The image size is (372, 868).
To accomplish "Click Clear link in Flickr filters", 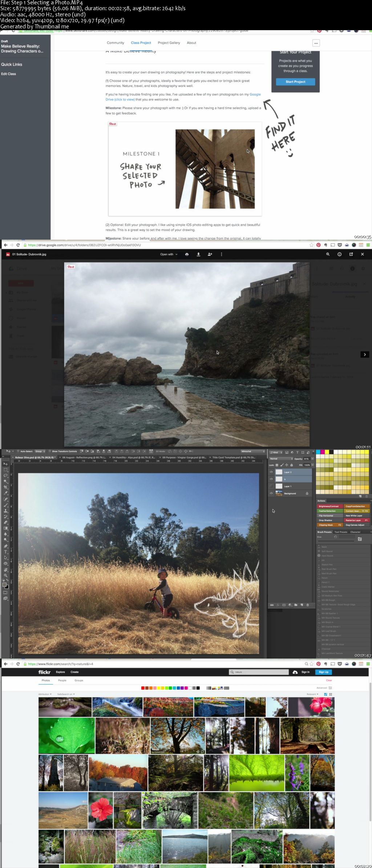I will tap(329, 680).
